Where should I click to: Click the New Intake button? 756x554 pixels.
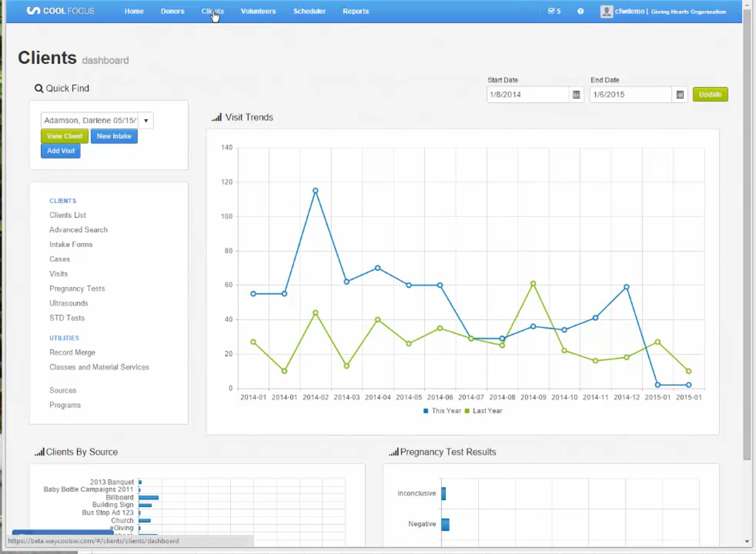[x=114, y=136]
